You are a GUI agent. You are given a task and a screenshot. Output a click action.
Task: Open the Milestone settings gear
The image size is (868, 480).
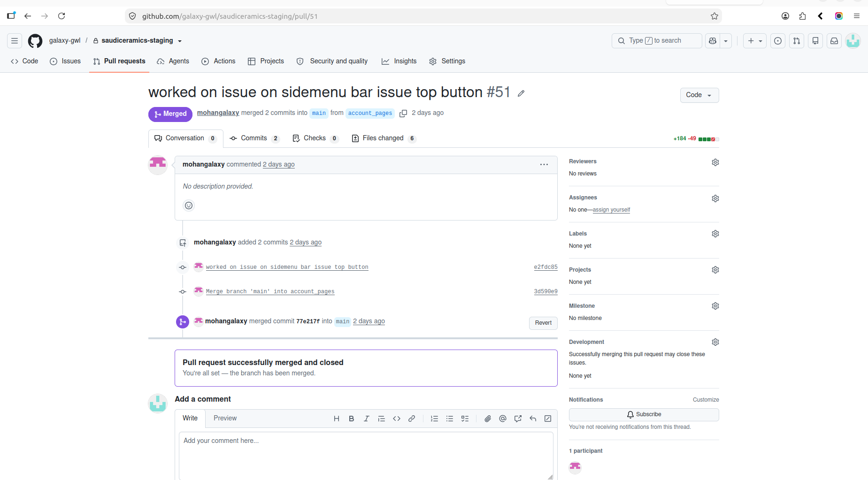715,306
